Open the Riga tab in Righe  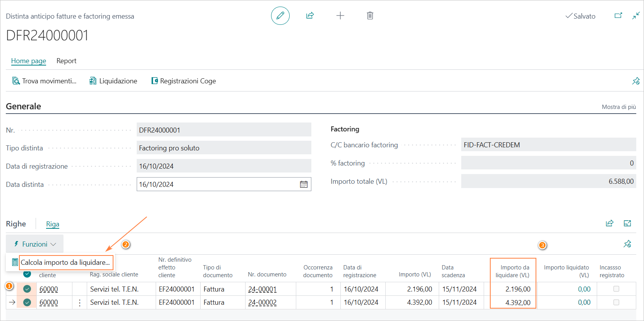[x=53, y=224]
